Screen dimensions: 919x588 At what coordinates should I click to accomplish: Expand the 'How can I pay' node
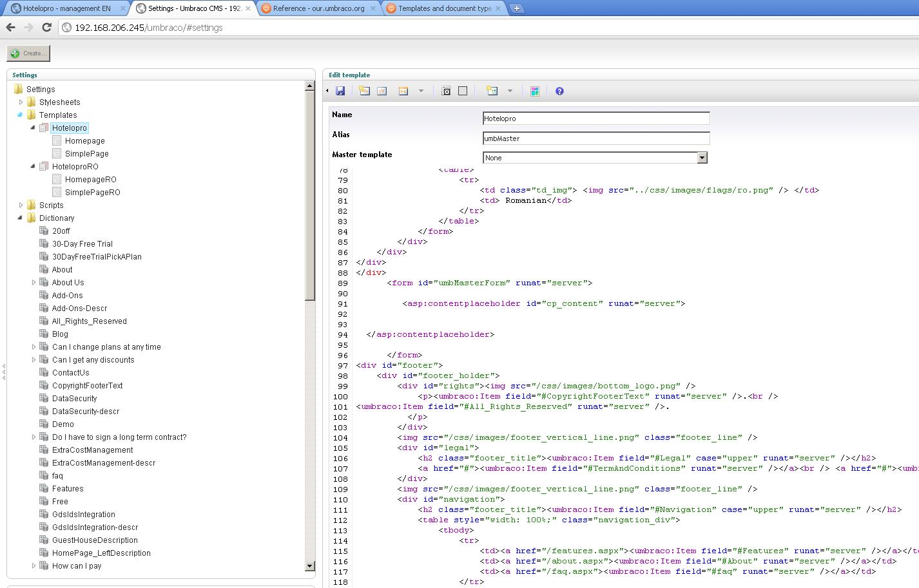(34, 565)
